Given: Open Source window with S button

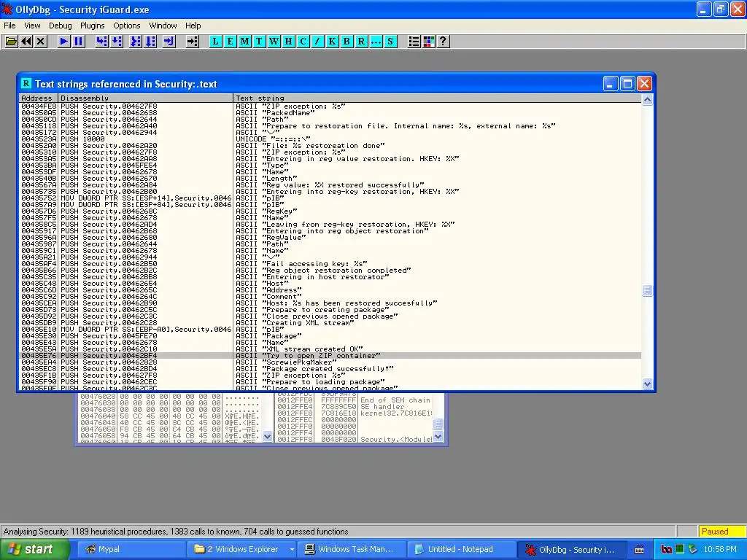Looking at the screenshot, I should [390, 42].
